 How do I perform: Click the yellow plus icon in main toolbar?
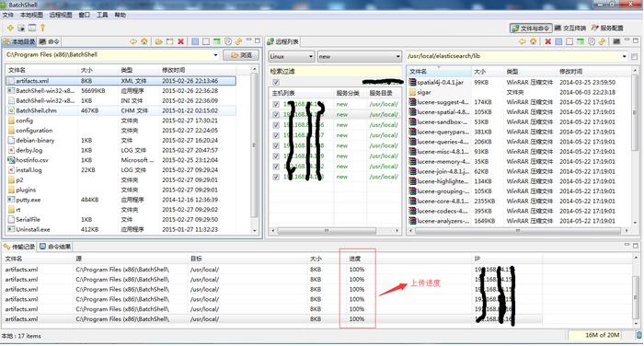[10, 28]
